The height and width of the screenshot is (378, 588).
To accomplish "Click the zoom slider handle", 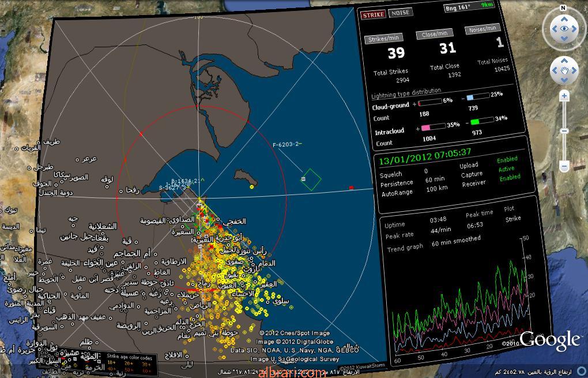I will pyautogui.click(x=564, y=130).
